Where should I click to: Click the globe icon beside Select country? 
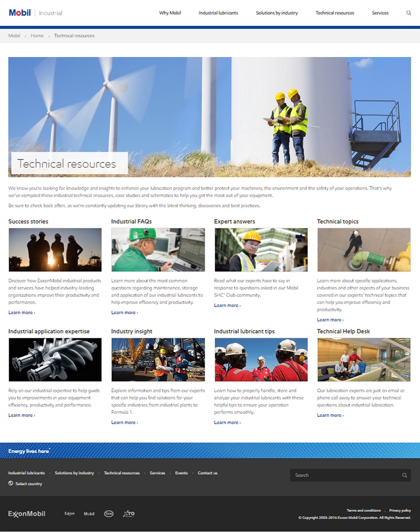click(x=11, y=484)
